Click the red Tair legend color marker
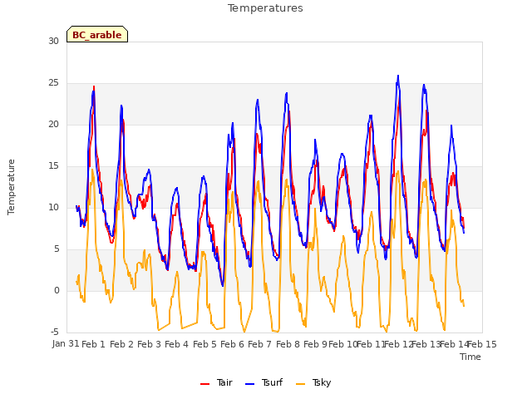 point(205,384)
